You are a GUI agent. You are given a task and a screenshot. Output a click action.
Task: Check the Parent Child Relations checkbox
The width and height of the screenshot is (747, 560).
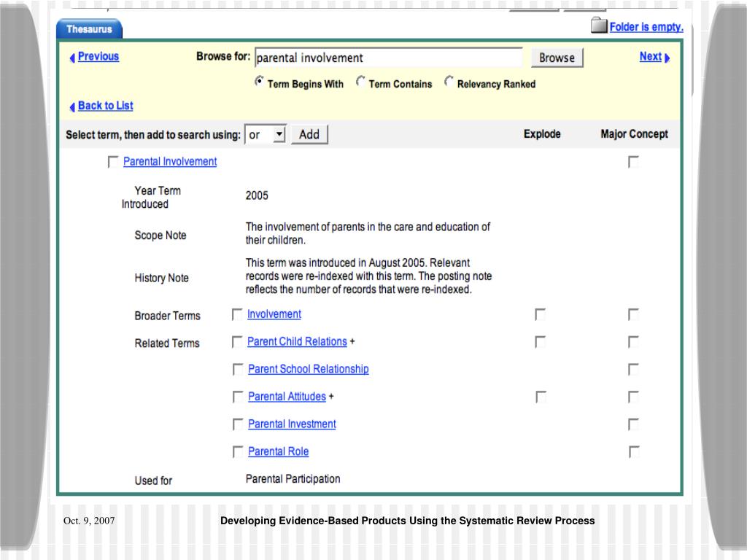tap(237, 342)
